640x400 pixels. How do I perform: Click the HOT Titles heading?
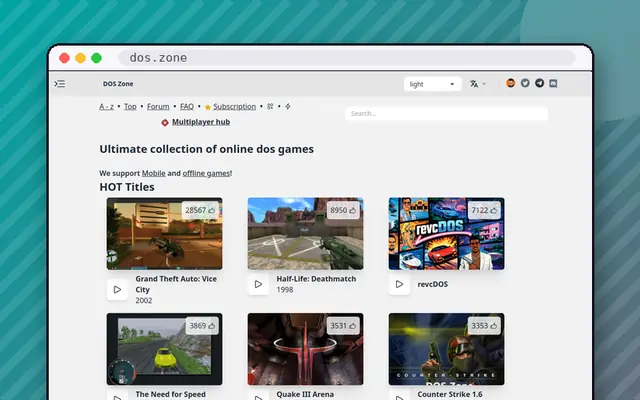pos(127,187)
